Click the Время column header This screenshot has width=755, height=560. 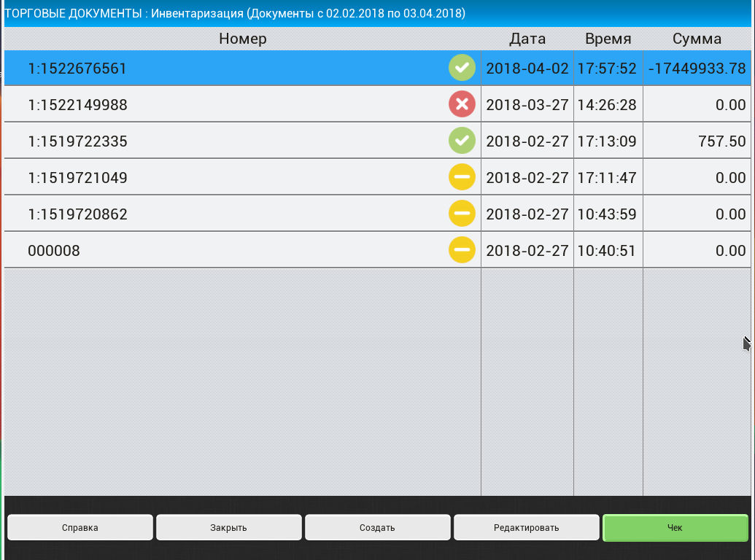(x=608, y=39)
